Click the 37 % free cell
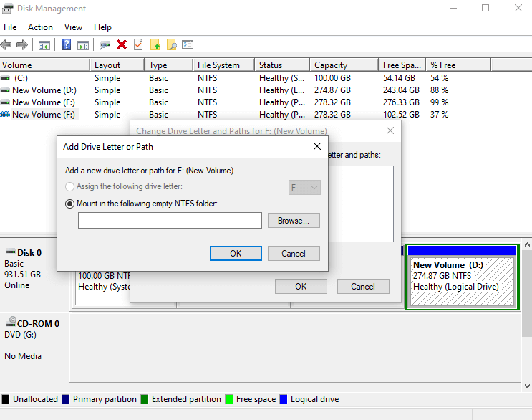 (440, 115)
